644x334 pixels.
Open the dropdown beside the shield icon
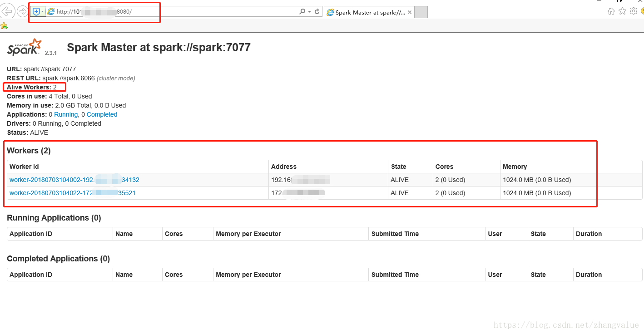[43, 11]
